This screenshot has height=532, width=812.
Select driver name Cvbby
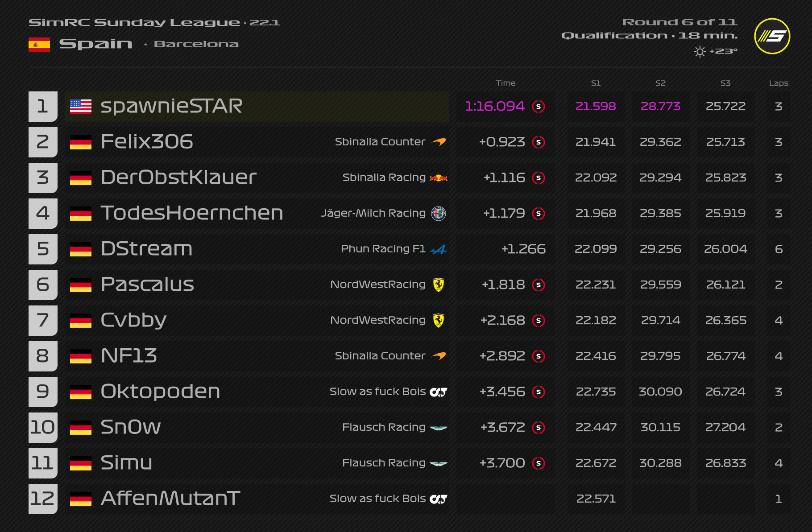click(x=133, y=320)
